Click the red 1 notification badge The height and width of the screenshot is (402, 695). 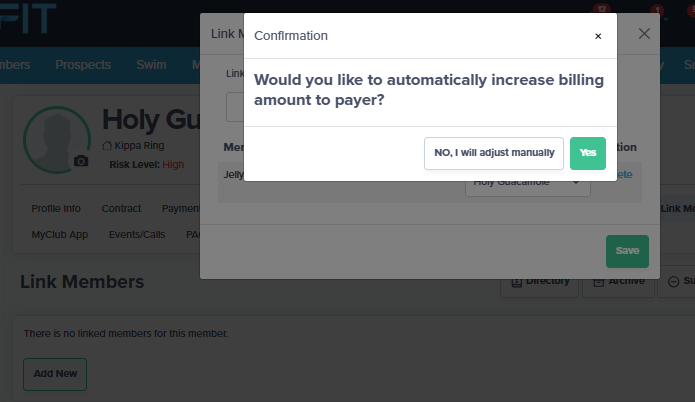[x=657, y=9]
